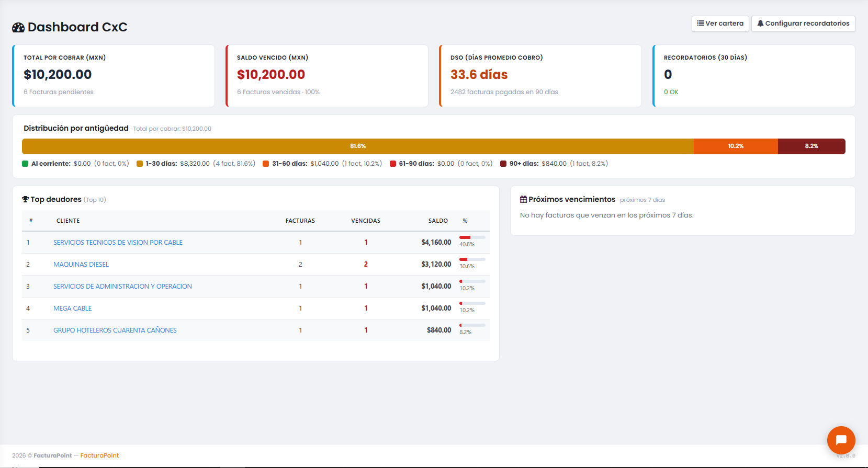Image resolution: width=868 pixels, height=468 pixels.
Task: Click the 10.2% orange aging segment
Action: pos(736,146)
